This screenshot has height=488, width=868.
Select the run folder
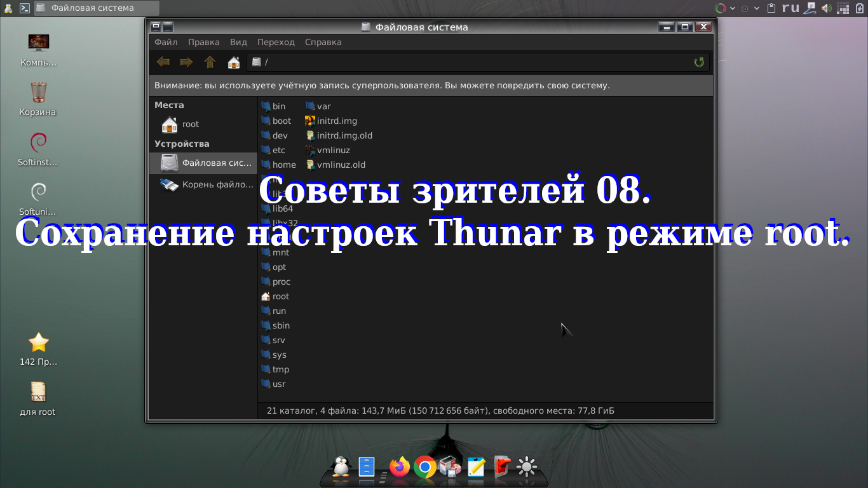pyautogui.click(x=274, y=311)
